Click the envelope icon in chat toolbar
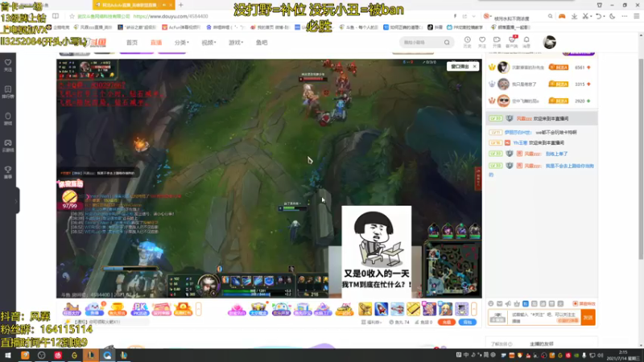This screenshot has width=644, height=362. coord(499,304)
